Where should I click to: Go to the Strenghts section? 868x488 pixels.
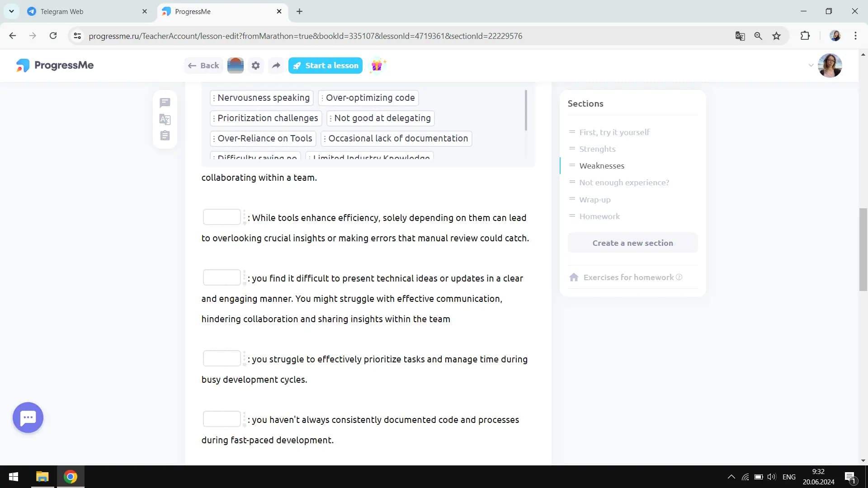[597, 149]
